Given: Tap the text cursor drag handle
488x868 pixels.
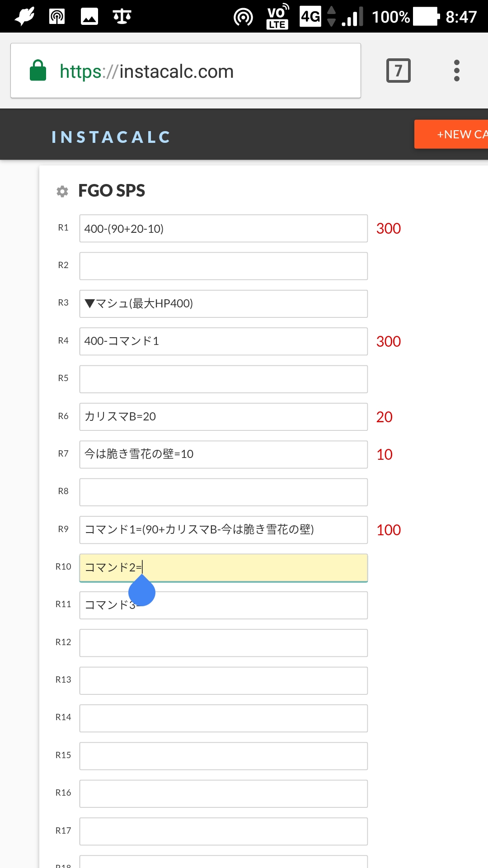Looking at the screenshot, I should click(142, 591).
